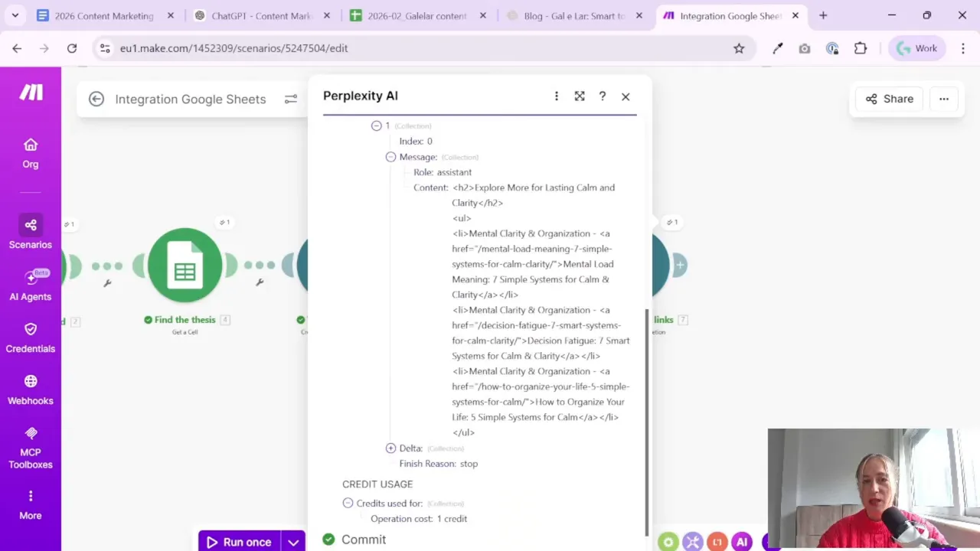
Task: Go back from Integration Google Sheets scenario
Action: 96,99
